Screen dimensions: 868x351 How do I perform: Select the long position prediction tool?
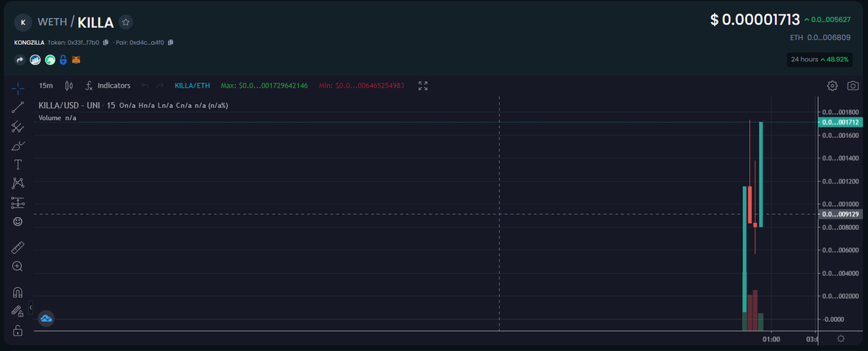(18, 203)
